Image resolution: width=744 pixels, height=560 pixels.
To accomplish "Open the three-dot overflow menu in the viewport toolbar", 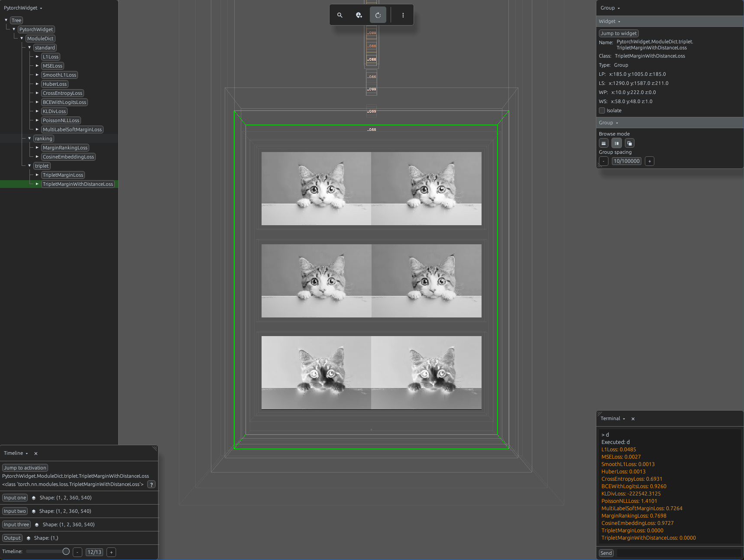I will tap(403, 15).
